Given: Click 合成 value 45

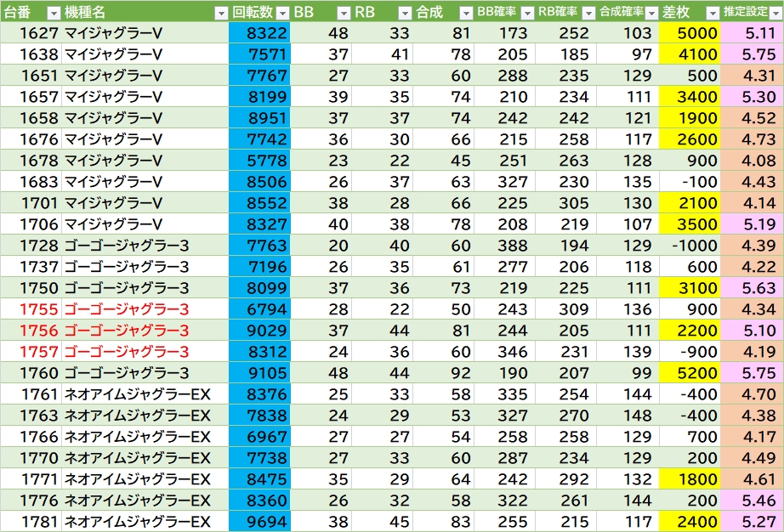Looking at the screenshot, I should (x=443, y=161).
